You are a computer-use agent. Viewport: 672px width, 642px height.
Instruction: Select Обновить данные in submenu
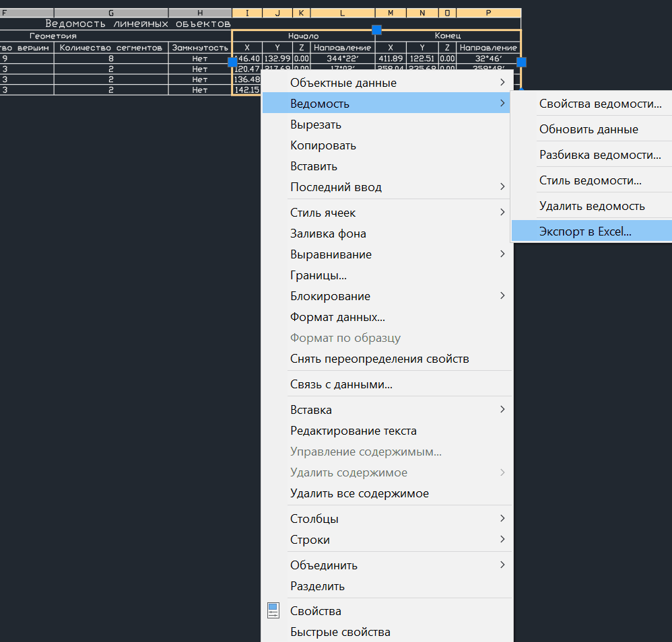(x=589, y=129)
